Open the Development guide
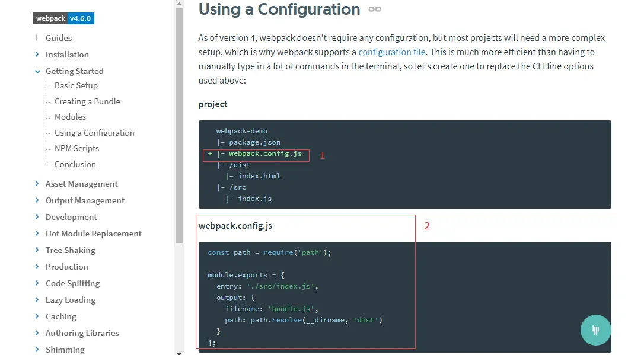The height and width of the screenshot is (355, 644). (x=71, y=217)
